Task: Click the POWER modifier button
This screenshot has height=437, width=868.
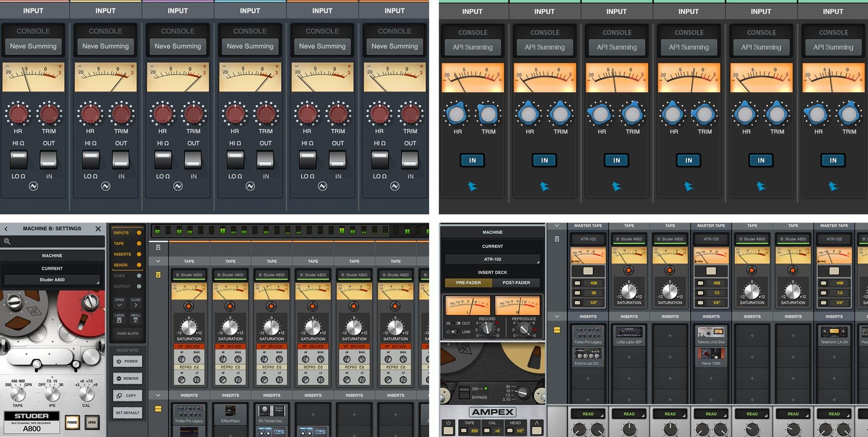Action: coord(127,361)
